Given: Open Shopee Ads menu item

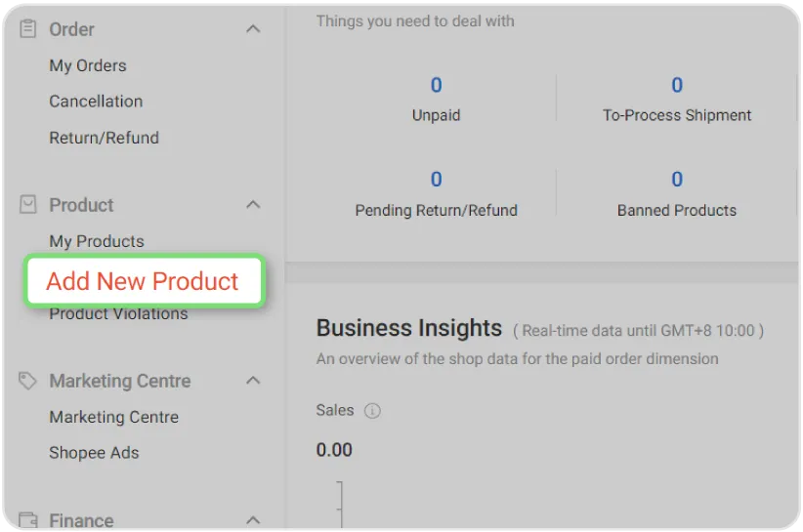Looking at the screenshot, I should [x=94, y=453].
